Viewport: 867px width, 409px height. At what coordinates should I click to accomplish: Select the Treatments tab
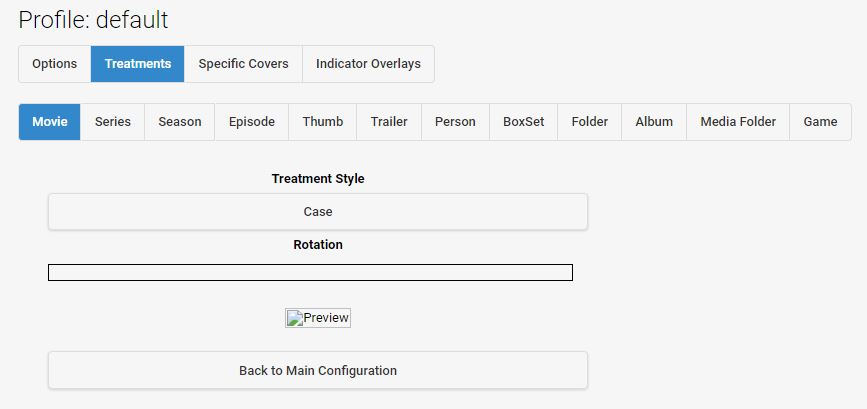coord(138,64)
